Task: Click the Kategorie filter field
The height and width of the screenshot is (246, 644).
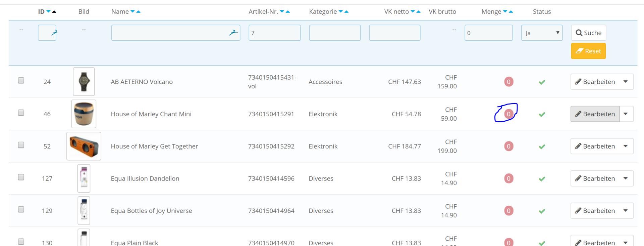Action: pos(335,33)
